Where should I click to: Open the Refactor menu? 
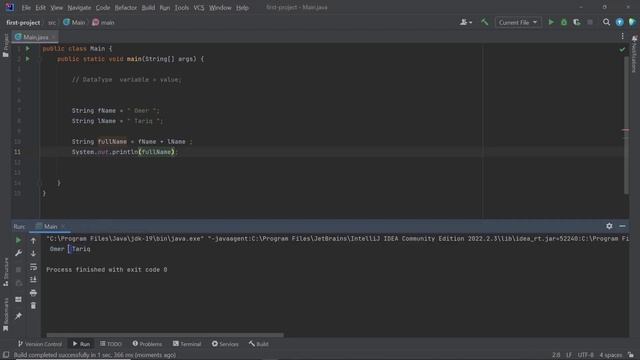click(126, 7)
